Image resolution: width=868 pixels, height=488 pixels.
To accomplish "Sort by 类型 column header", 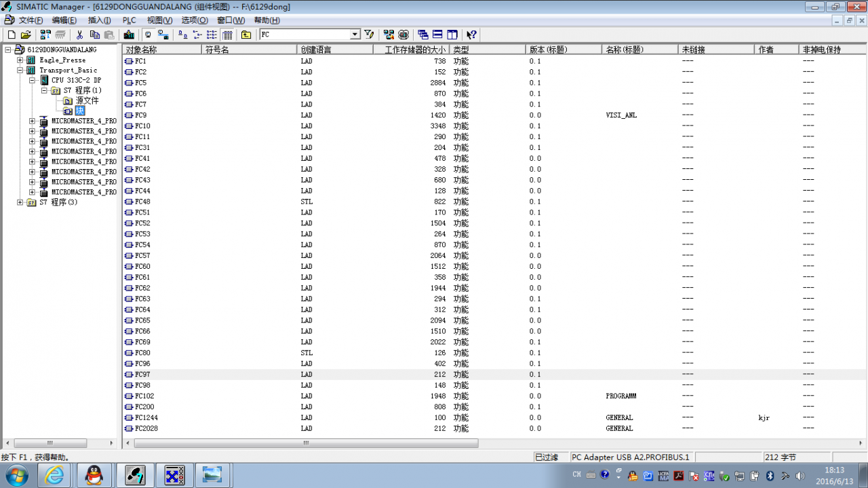I will pyautogui.click(x=488, y=50).
